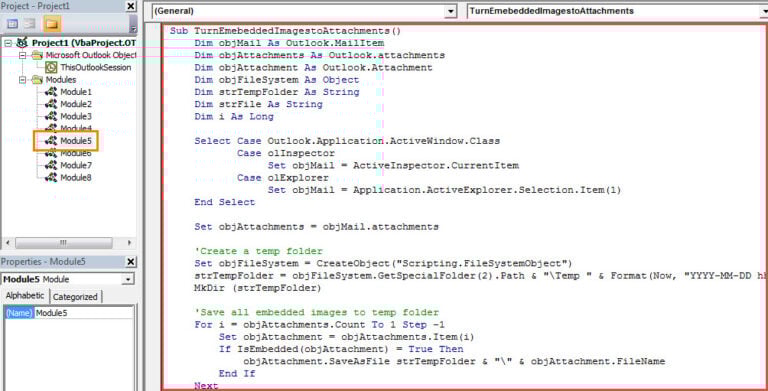Viewport: 768px width, 391px height.
Task: Select the Module3 icon in the tree
Action: 50,117
